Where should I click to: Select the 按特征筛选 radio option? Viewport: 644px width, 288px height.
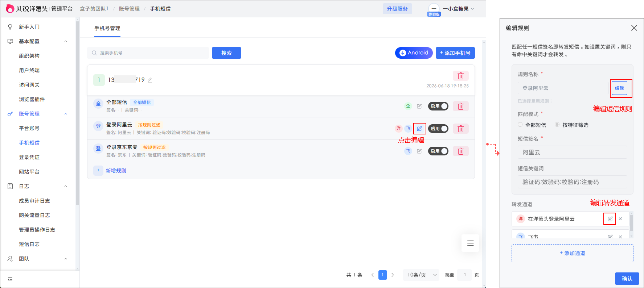(557, 125)
